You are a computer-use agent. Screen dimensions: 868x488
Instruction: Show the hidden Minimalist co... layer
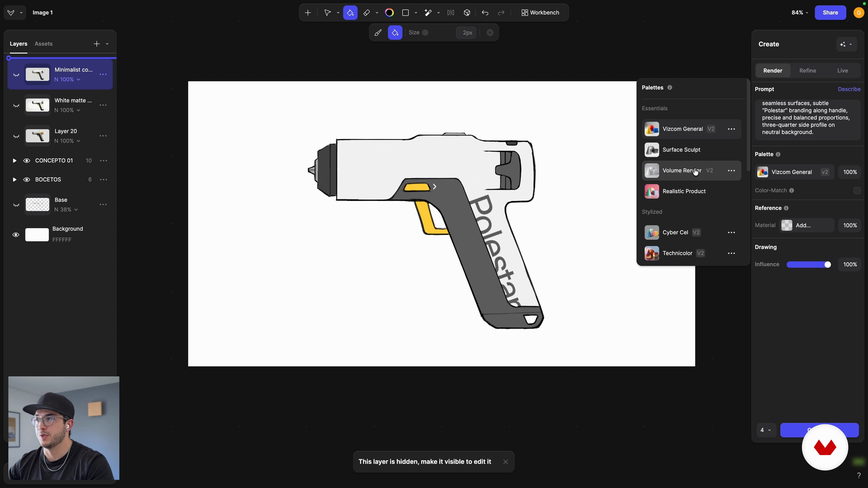[x=16, y=75]
